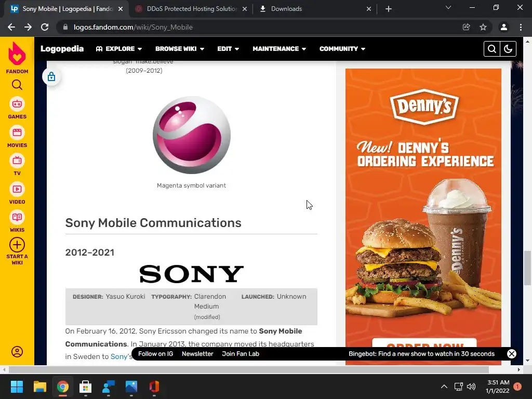
Task: Bookmark this page with the star icon
Action: tap(483, 27)
